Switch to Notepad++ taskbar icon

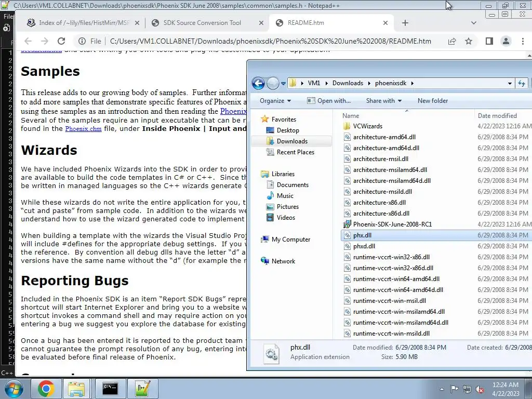click(x=142, y=389)
